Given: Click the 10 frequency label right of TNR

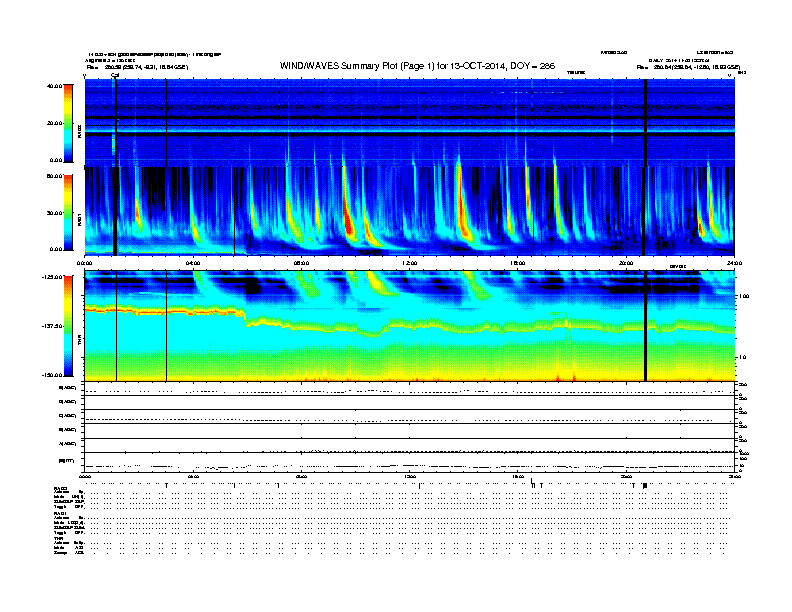Looking at the screenshot, I should [x=742, y=357].
